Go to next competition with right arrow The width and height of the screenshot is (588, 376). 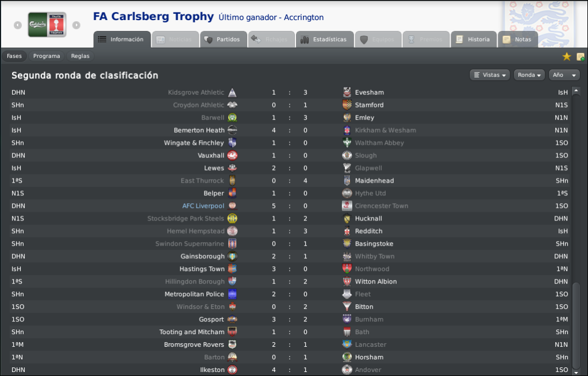click(x=76, y=25)
